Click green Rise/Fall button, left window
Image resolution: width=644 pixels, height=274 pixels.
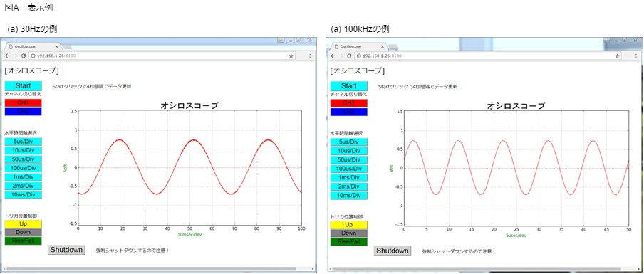pyautogui.click(x=23, y=241)
